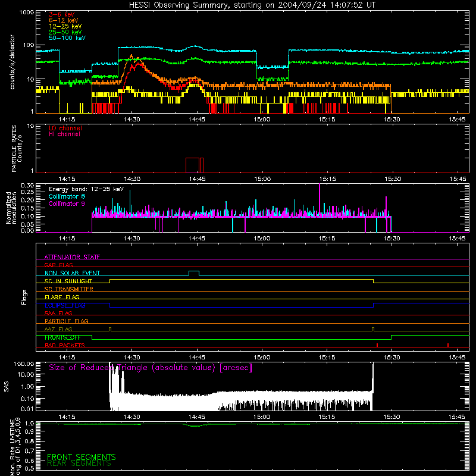Viewport: 476px width, 476px height.
Task: Click the second AAZ_FLAG pulse
Action: tap(373, 330)
